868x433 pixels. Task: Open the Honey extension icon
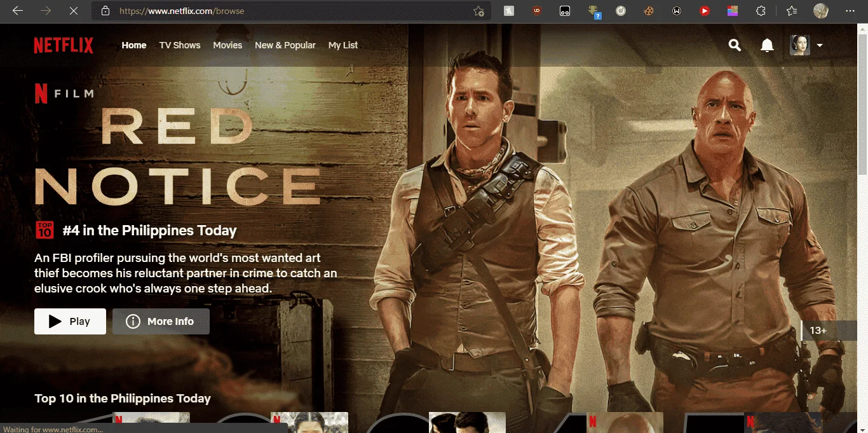509,11
